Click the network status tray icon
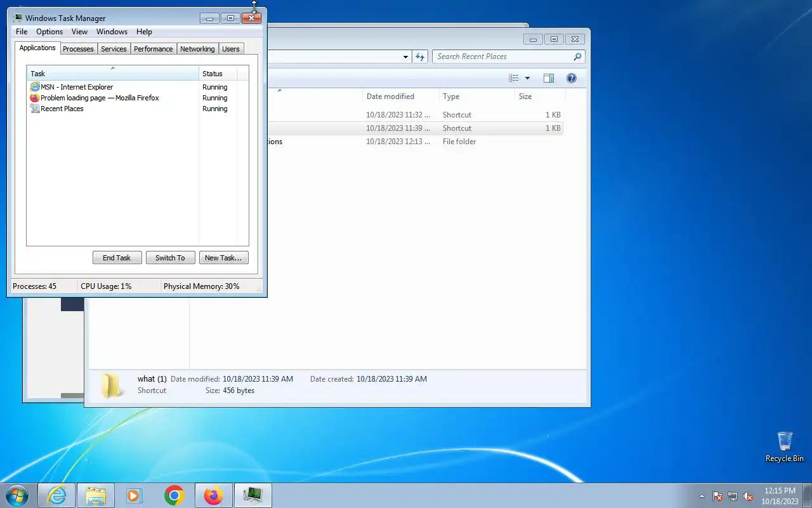The height and width of the screenshot is (508, 812). click(x=733, y=496)
